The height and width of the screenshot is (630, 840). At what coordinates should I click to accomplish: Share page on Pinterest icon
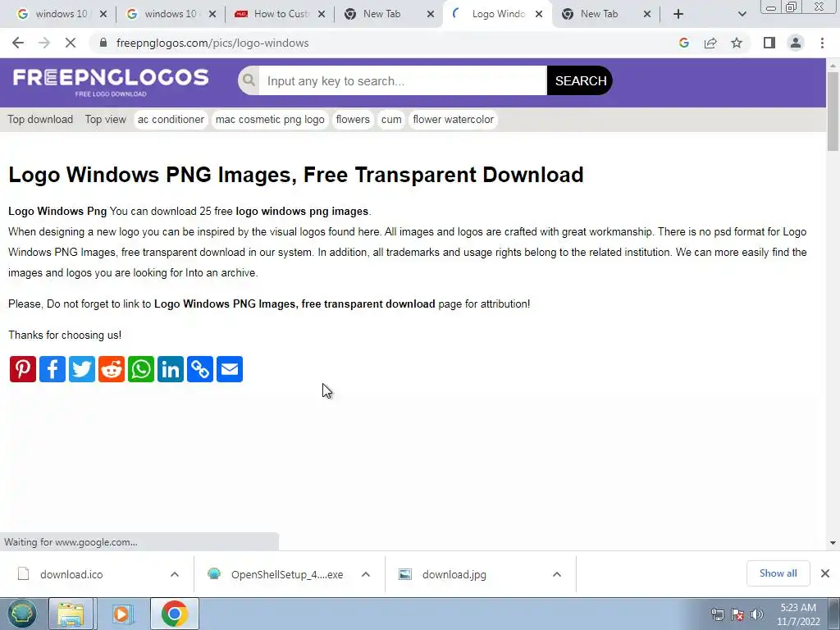point(23,369)
